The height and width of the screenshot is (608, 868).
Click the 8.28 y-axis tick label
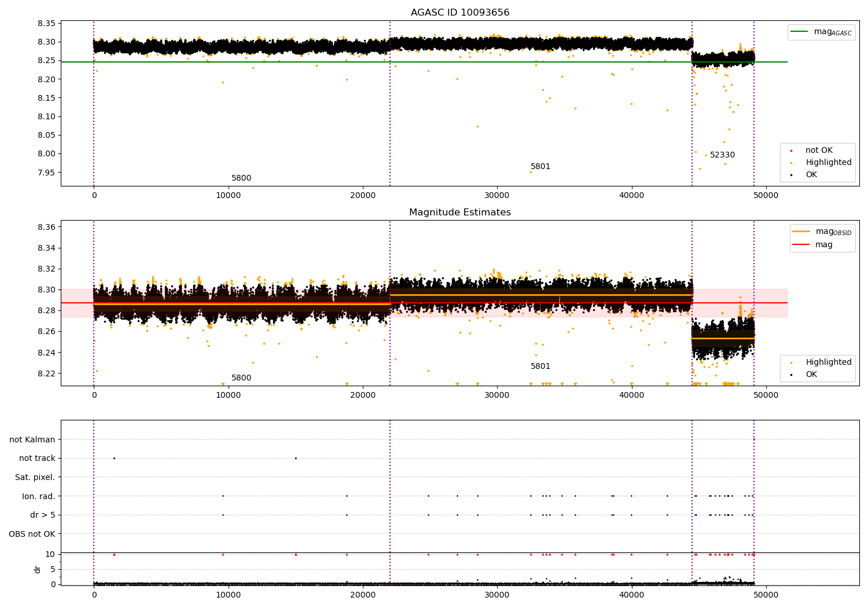pos(46,311)
